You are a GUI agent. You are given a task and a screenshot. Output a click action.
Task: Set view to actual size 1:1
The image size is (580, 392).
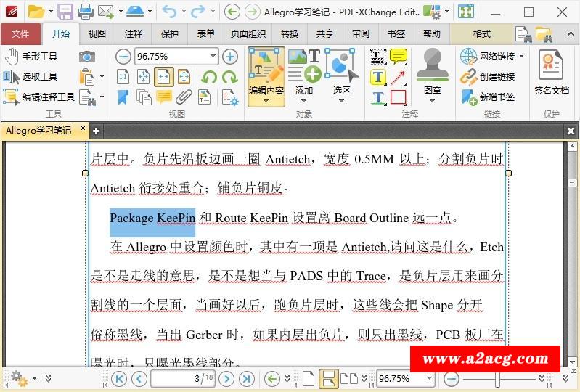tap(123, 77)
